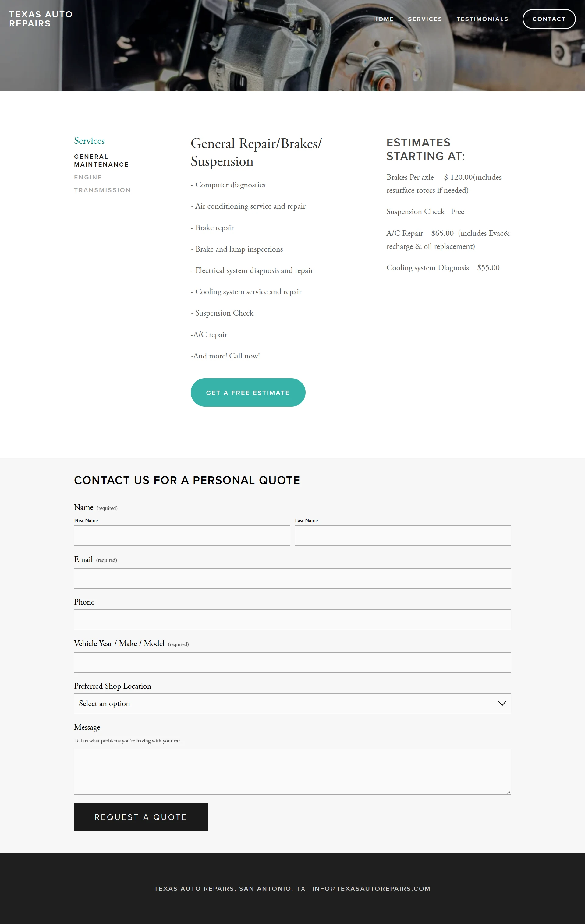
Task: Click the Texas Auto Repairs site logo
Action: pos(41,19)
